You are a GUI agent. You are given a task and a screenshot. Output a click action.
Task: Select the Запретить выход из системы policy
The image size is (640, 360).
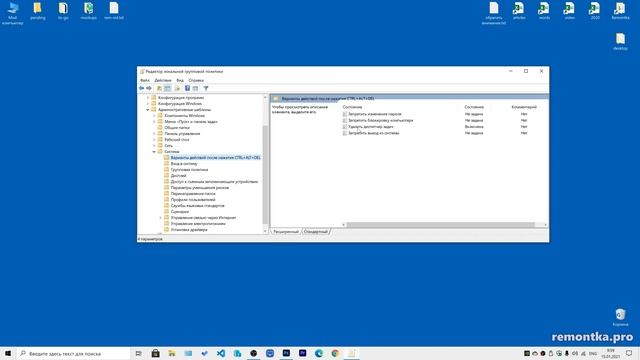(373, 133)
